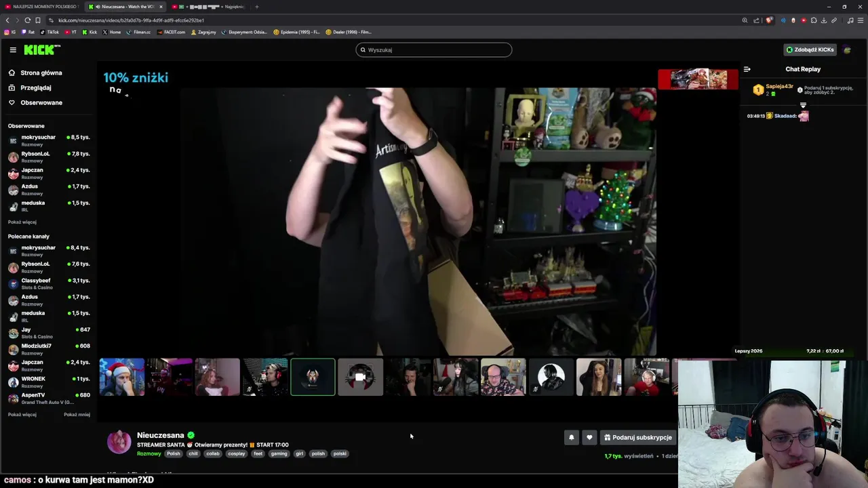The width and height of the screenshot is (868, 488).
Task: Toggle follow heart button
Action: [x=589, y=437]
